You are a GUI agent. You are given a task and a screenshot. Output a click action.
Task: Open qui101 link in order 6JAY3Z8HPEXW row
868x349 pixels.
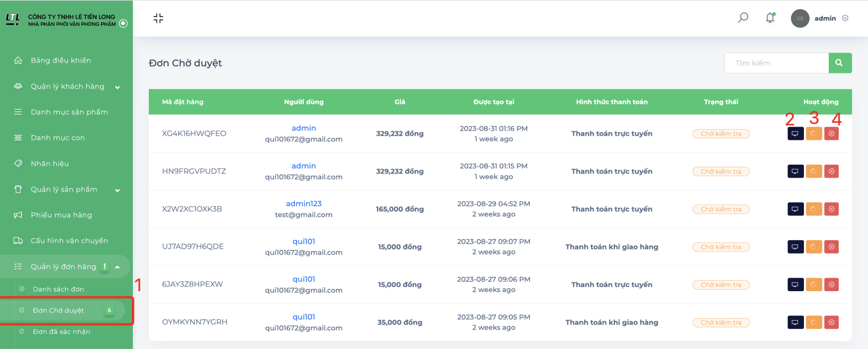[x=304, y=279]
